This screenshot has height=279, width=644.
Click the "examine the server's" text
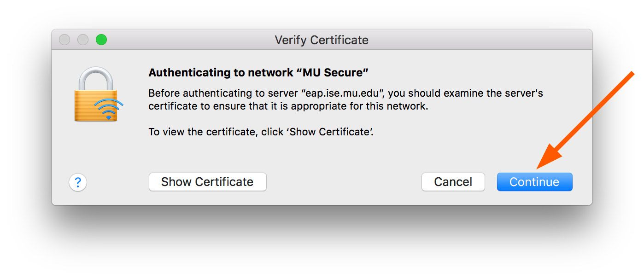(x=500, y=93)
